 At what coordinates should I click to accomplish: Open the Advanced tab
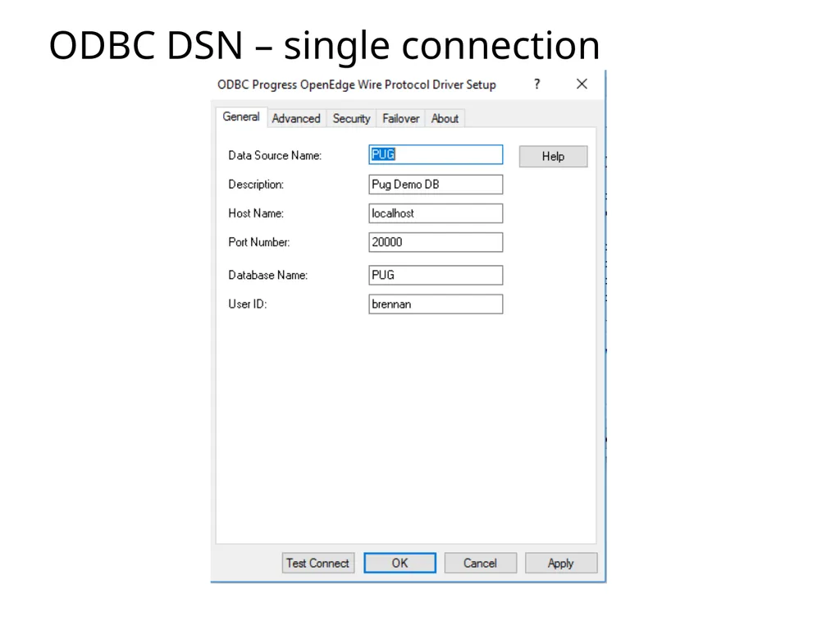(296, 118)
